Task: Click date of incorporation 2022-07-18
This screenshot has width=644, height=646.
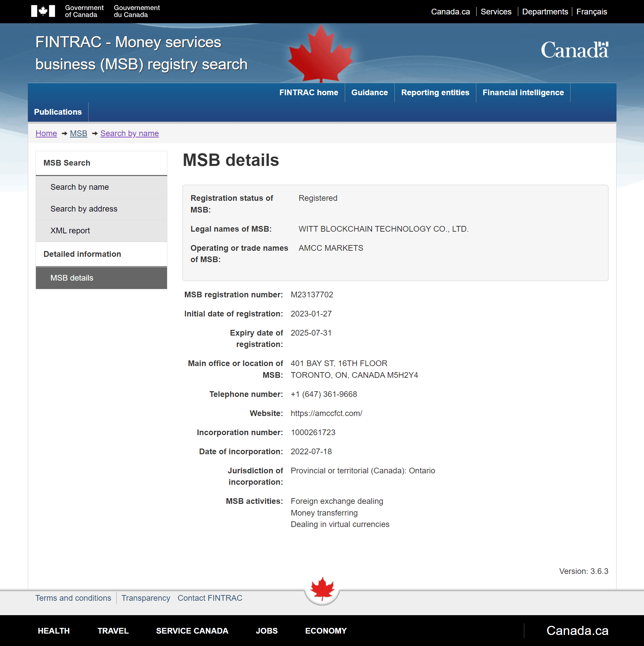Action: [x=311, y=452]
